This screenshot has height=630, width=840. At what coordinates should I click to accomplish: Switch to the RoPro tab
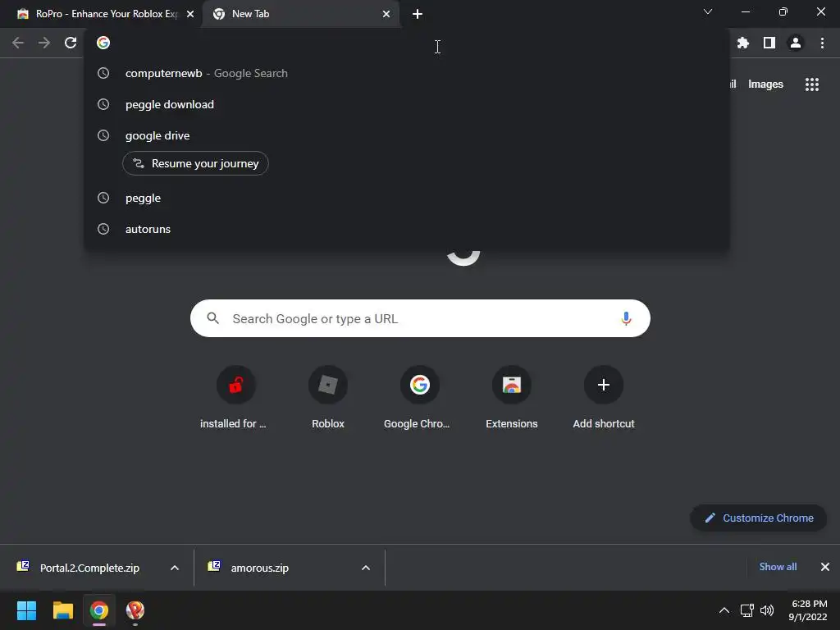pos(101,14)
